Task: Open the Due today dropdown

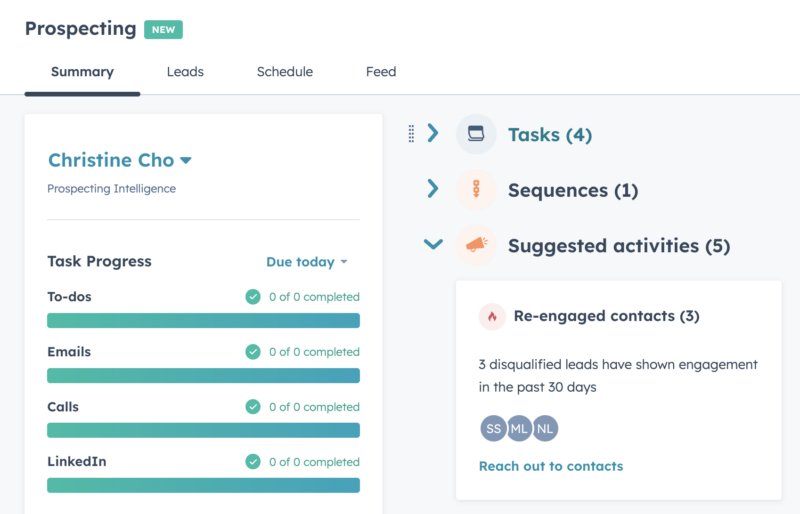Action: click(307, 262)
